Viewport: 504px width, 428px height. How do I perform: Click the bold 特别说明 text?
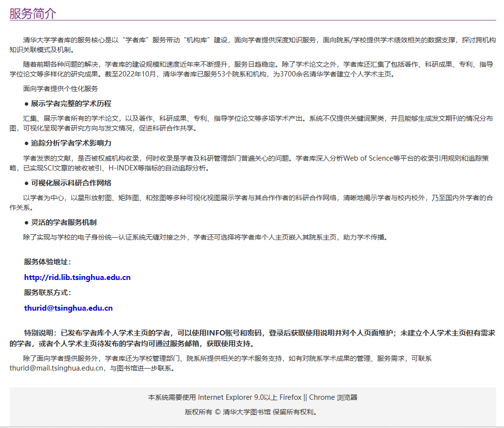point(42,333)
